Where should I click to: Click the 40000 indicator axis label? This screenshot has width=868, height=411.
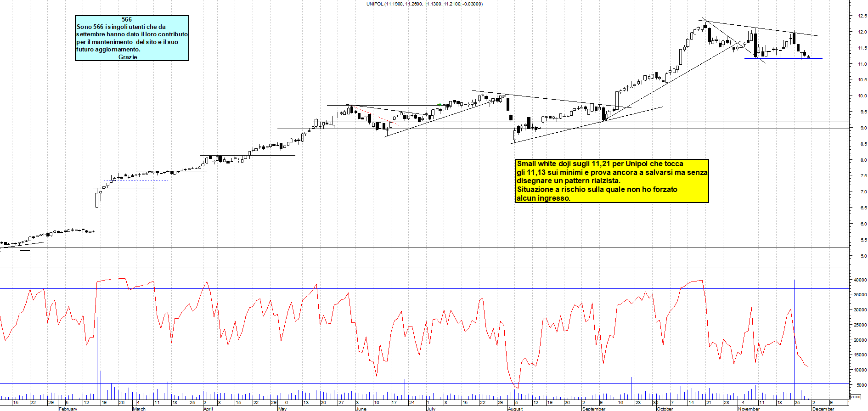860,280
